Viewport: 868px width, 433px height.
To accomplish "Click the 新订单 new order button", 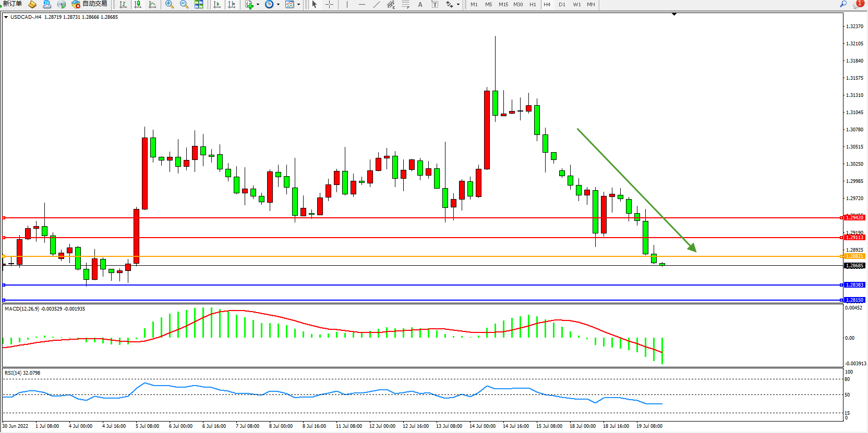I will tap(13, 4).
